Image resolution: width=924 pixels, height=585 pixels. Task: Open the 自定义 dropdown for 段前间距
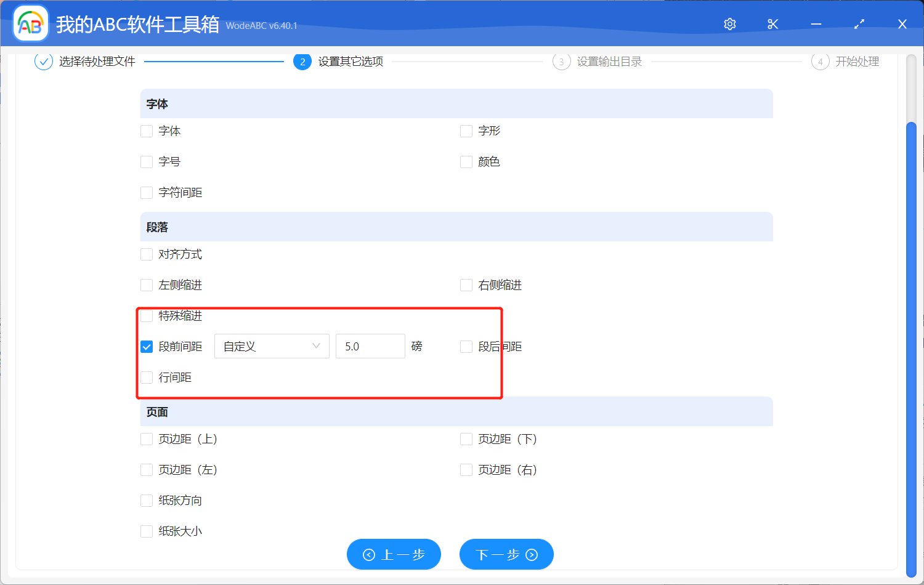click(x=271, y=346)
